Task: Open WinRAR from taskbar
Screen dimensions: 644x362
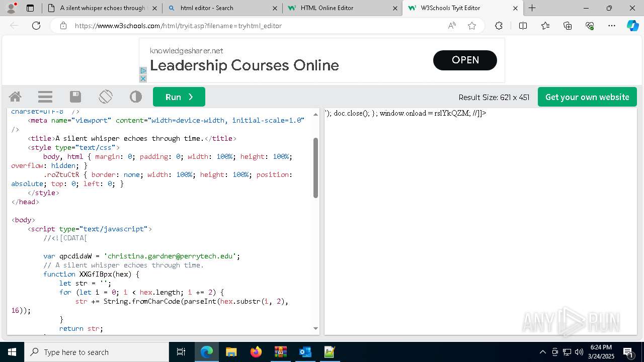Action: pyautogui.click(x=281, y=352)
